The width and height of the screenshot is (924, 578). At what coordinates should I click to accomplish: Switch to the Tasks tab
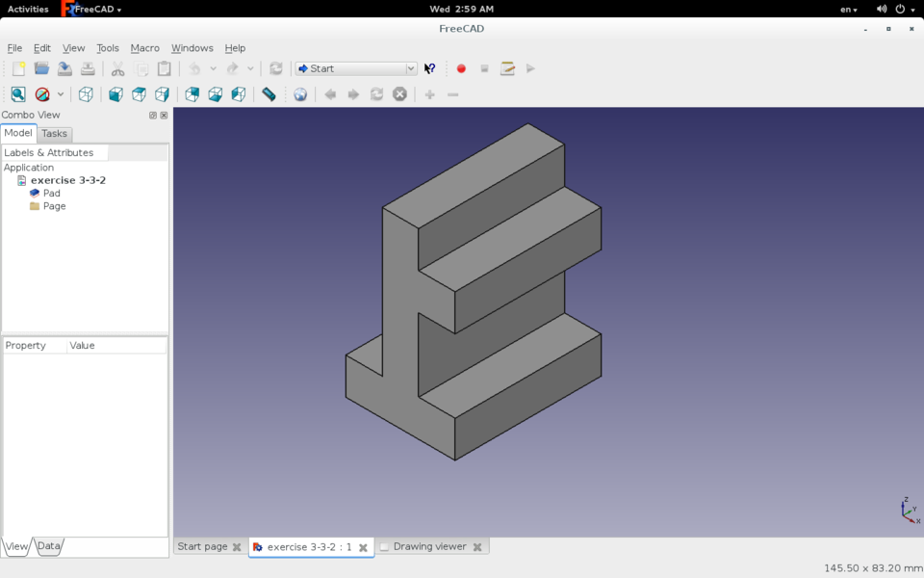click(x=55, y=133)
